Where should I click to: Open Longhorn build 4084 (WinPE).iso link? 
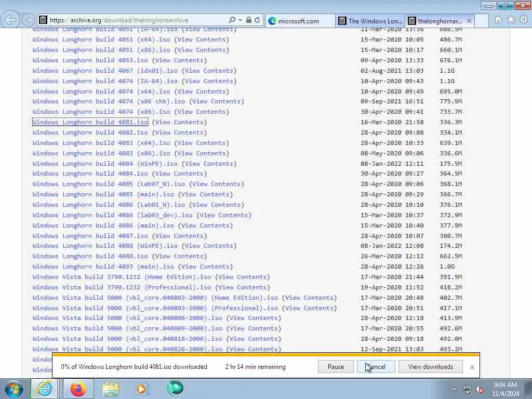pos(105,164)
